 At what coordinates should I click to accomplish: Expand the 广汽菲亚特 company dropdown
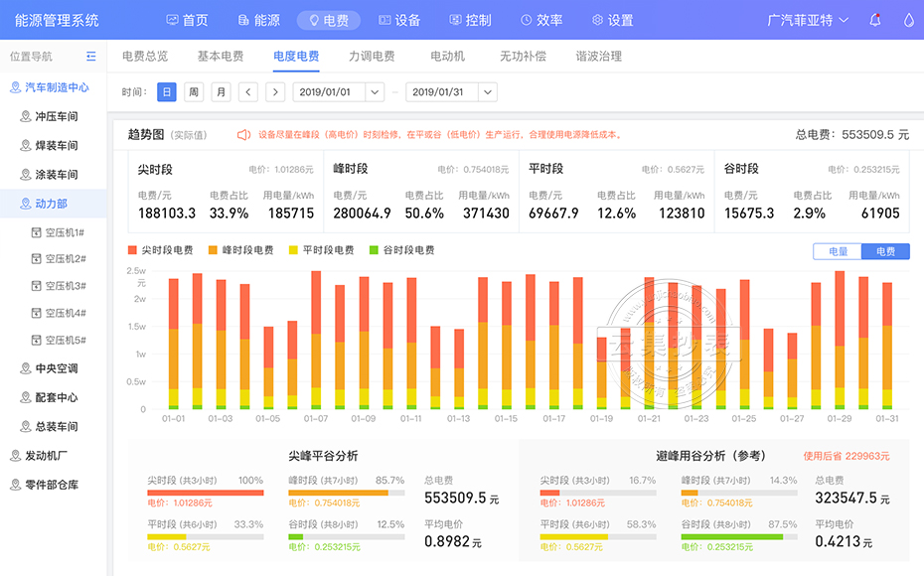tap(808, 20)
